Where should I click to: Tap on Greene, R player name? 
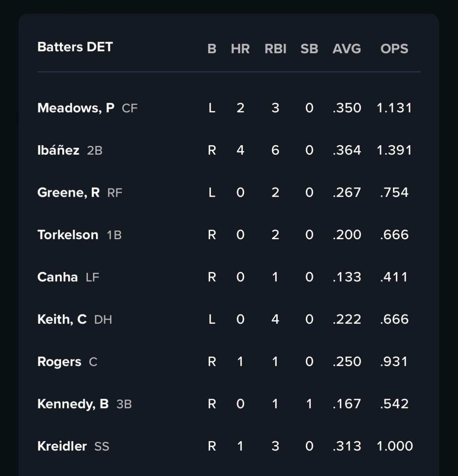point(68,192)
